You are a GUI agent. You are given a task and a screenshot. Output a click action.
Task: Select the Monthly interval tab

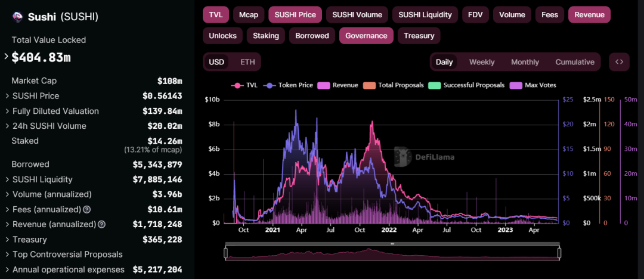click(525, 62)
